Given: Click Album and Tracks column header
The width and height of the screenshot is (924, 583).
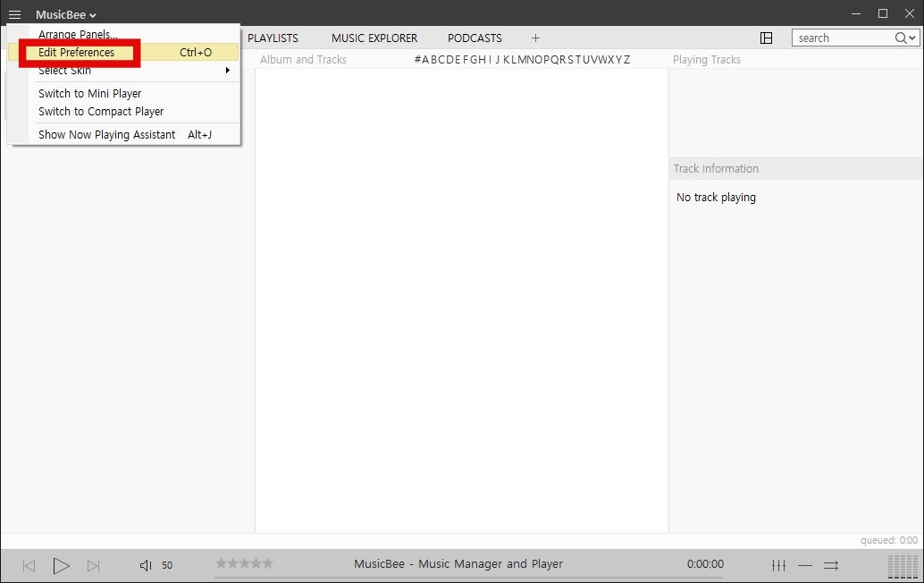Looking at the screenshot, I should pos(303,60).
